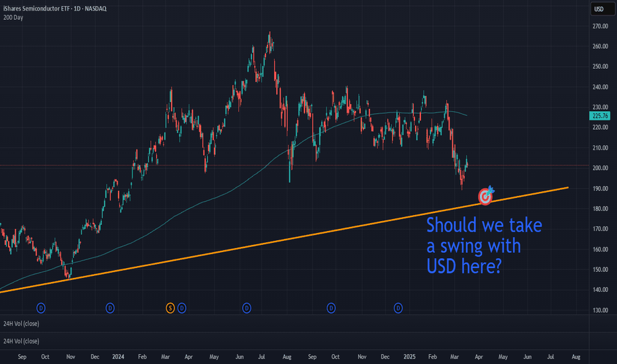
Task: Select the 'Should we take a swing' text annotation
Action: pos(484,246)
